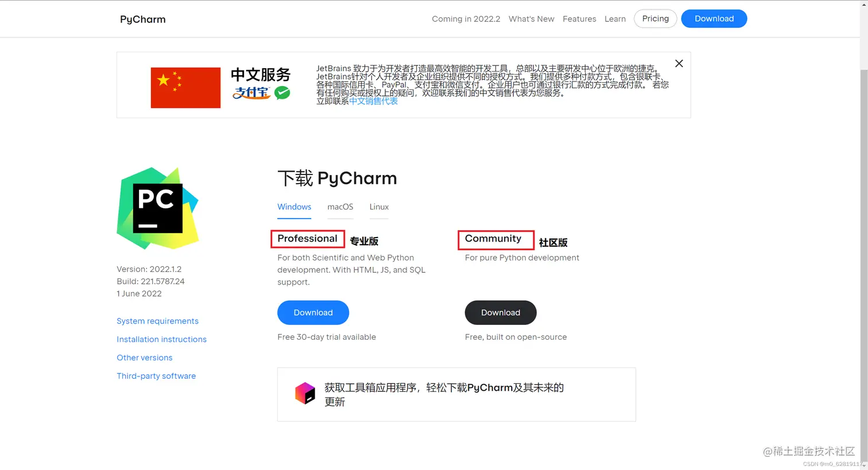
Task: Click the Build: 221.5787.24 text
Action: 150,281
